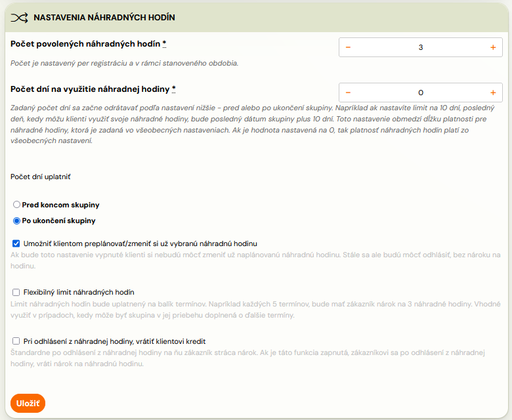Click the label Počet dní na využitie náhradnej hodiny
Image resolution: width=512 pixels, height=420 pixels.
pyautogui.click(x=90, y=89)
